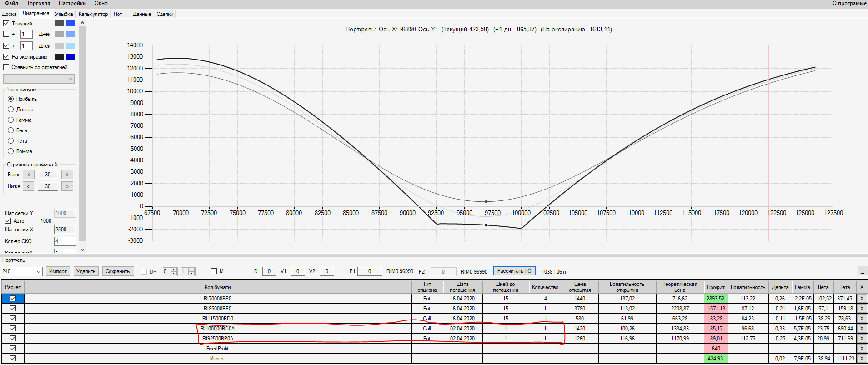The height and width of the screenshot is (365, 868).
Task: Click the Количество column header
Action: (x=545, y=287)
